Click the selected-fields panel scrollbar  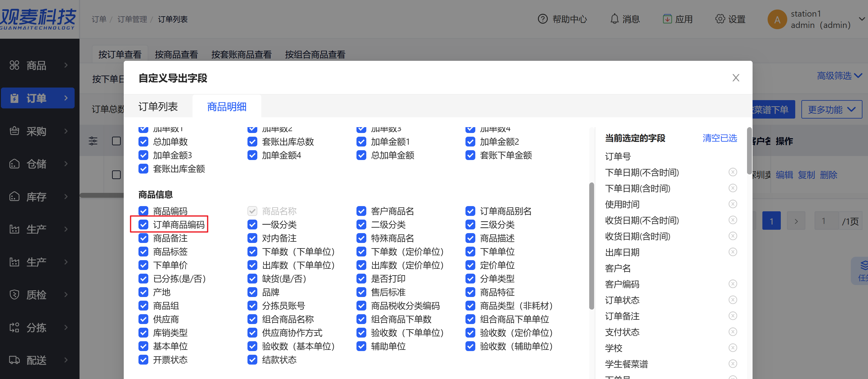click(749, 150)
